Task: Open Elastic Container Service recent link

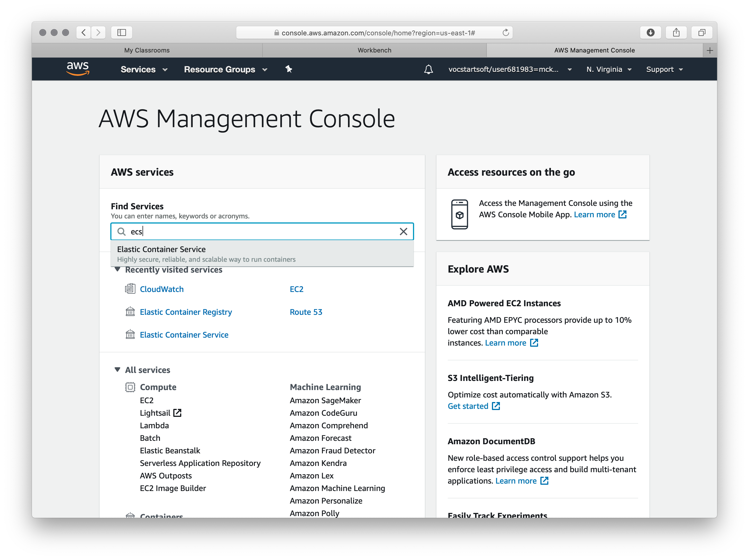Action: tap(184, 335)
